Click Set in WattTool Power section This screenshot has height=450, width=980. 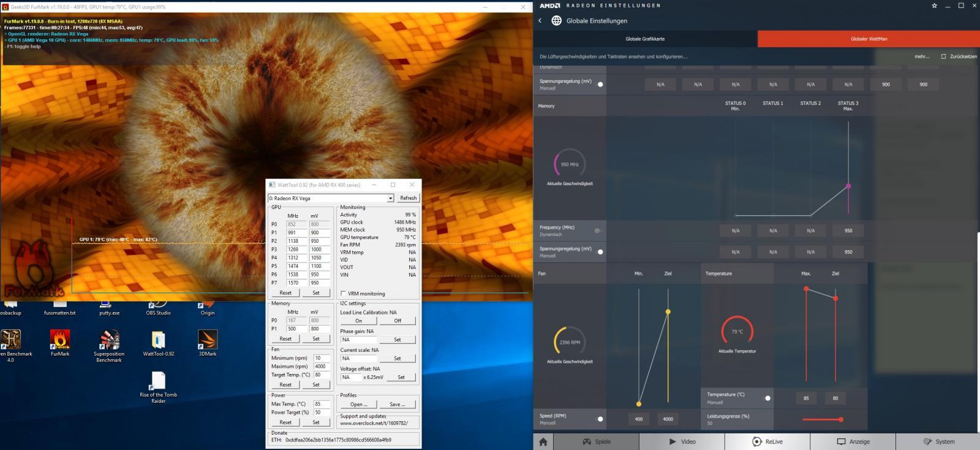(316, 422)
